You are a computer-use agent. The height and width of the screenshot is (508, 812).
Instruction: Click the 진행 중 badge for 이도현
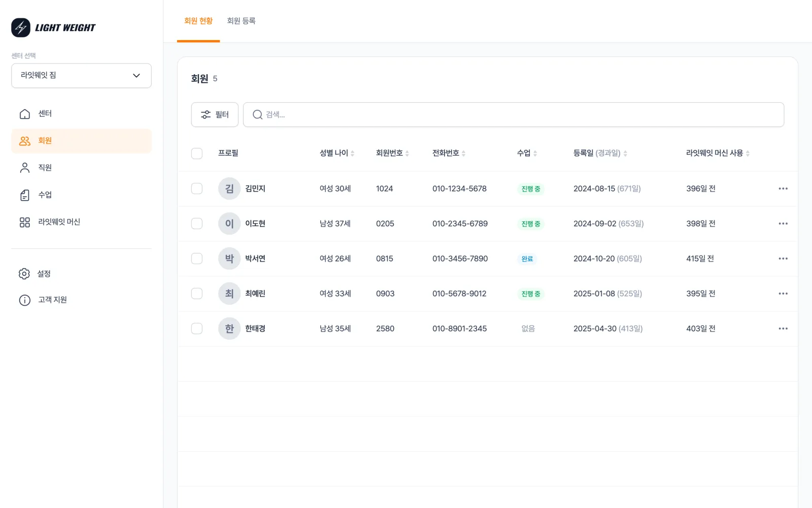click(x=531, y=224)
